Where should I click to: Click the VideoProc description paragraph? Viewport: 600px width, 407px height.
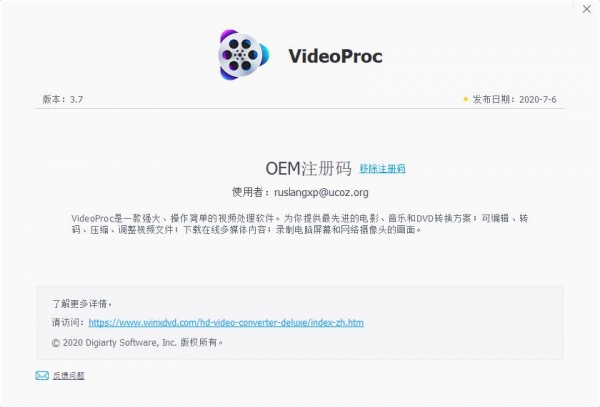pyautogui.click(x=300, y=224)
